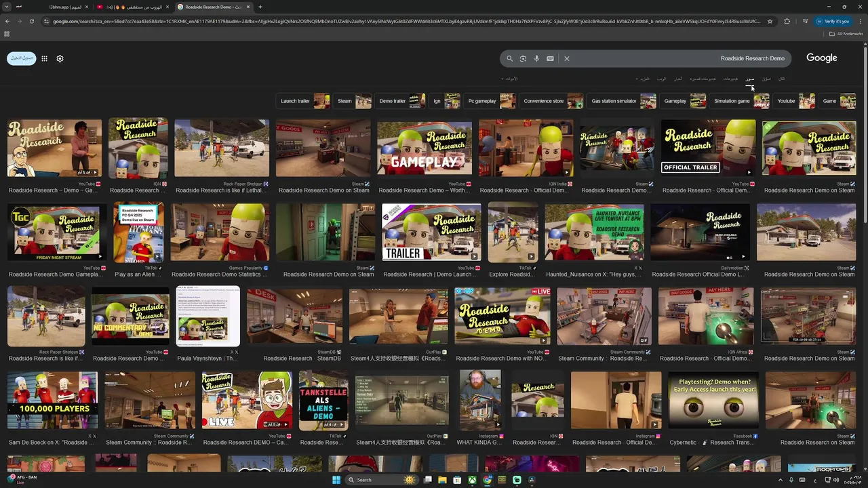Image resolution: width=868 pixels, height=488 pixels.
Task: Open on-screen keyboard input tool icon
Action: tap(550, 58)
